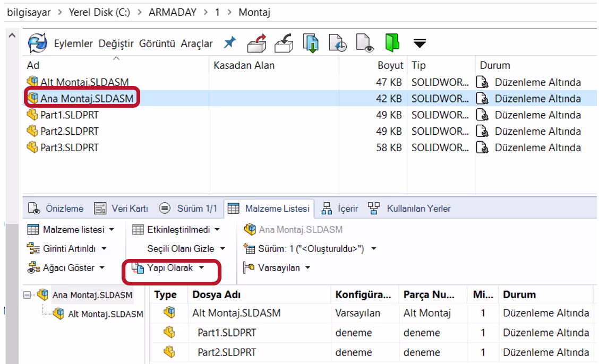
Task: Sort files by Durum column header
Action: click(495, 65)
